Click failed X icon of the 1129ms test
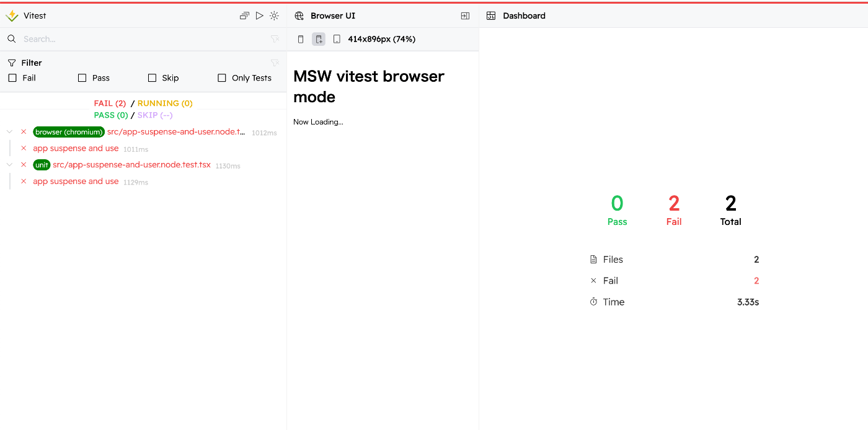 (x=24, y=182)
